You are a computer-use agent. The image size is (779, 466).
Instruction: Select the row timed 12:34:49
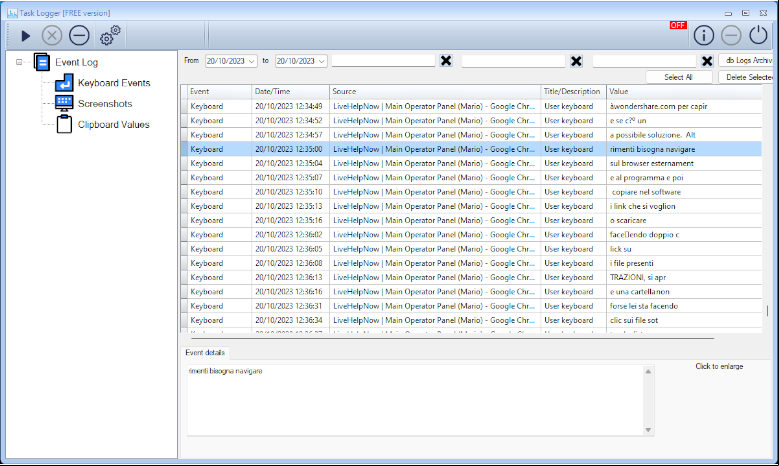(x=471, y=106)
